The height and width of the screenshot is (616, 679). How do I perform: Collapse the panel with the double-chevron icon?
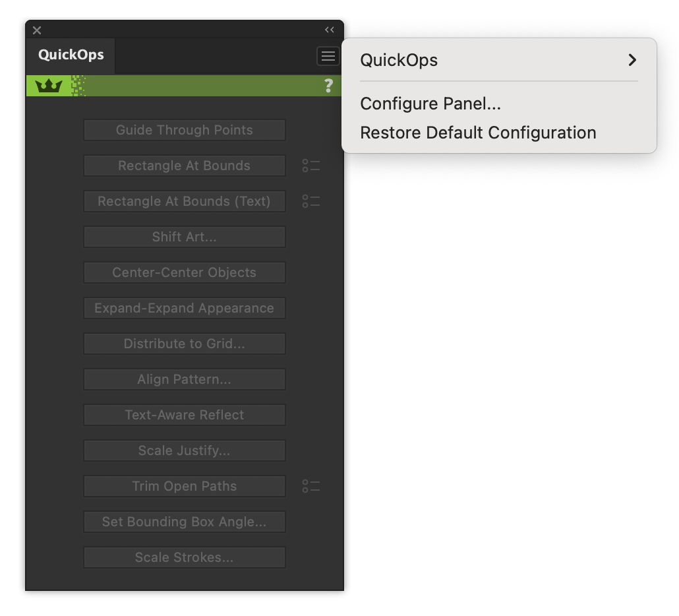pyautogui.click(x=329, y=29)
